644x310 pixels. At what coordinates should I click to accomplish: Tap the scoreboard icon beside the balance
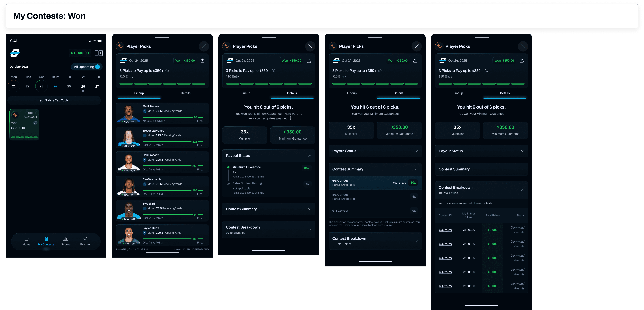[x=99, y=53]
